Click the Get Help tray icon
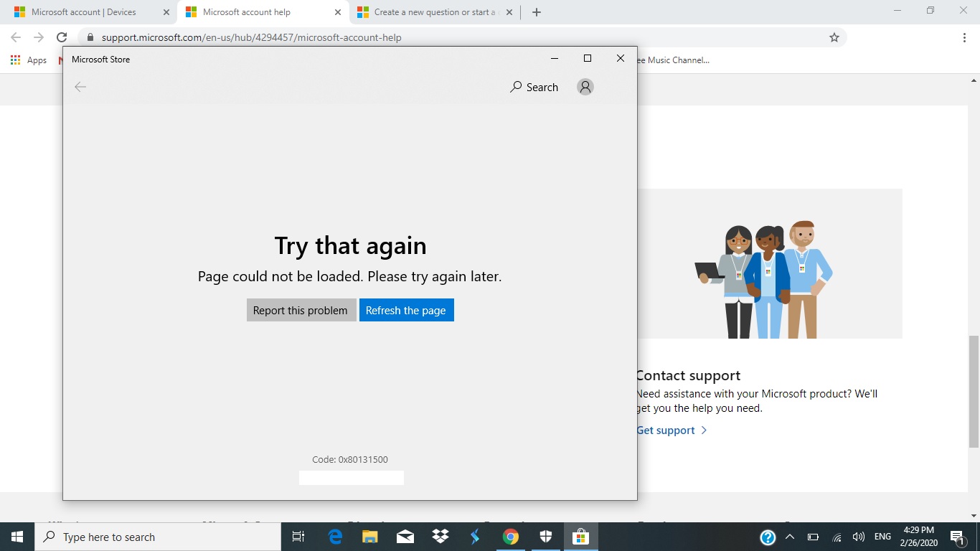This screenshot has width=980, height=551. click(768, 537)
